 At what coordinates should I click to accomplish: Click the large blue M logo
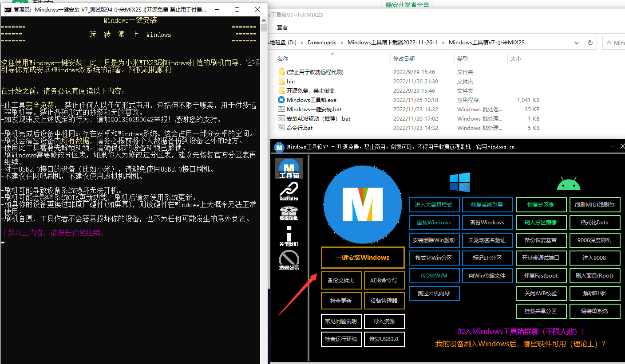pos(363,205)
